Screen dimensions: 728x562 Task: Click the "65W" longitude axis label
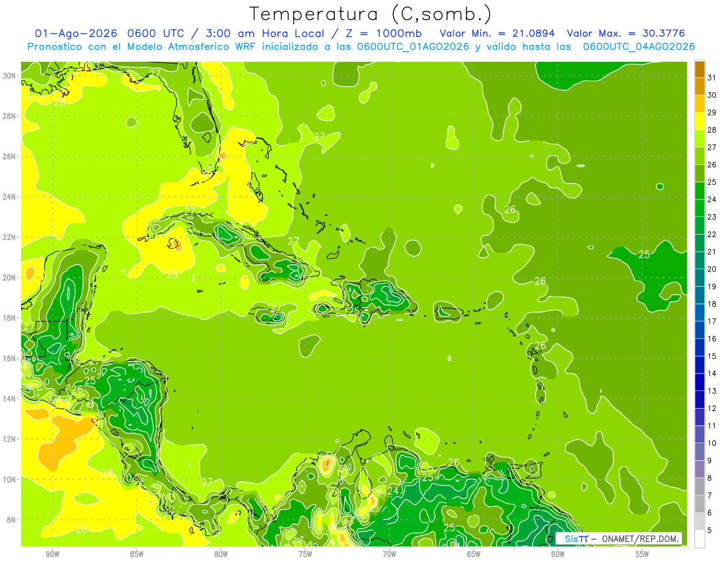pos(474,554)
